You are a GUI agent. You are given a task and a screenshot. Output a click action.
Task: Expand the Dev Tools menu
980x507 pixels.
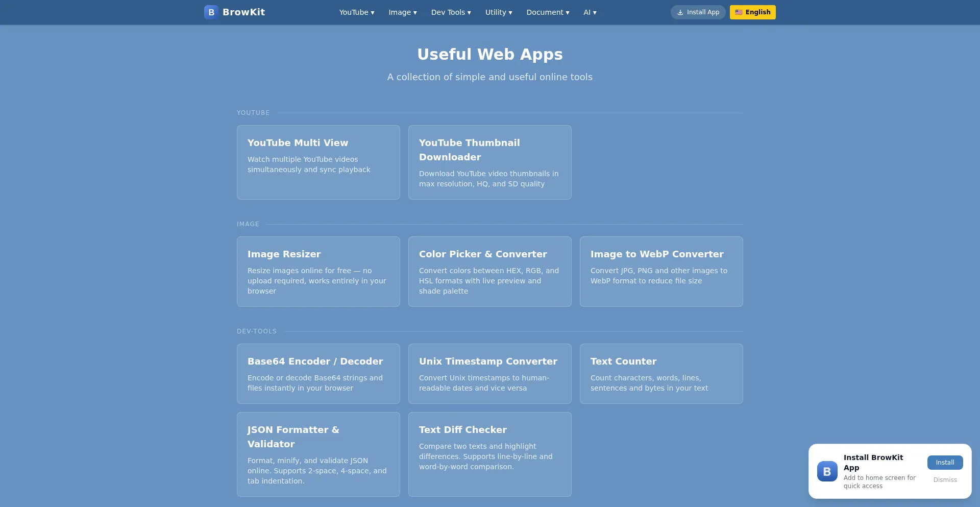click(451, 12)
